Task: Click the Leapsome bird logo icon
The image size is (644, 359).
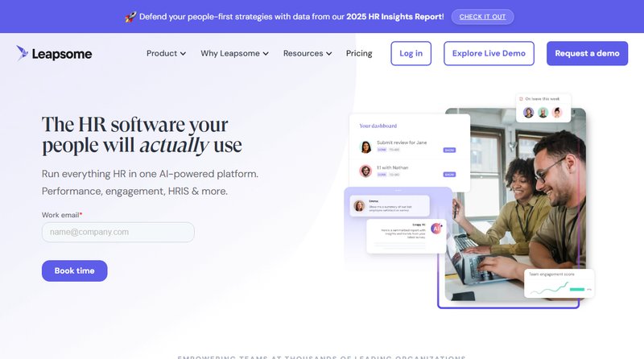Action: click(22, 53)
